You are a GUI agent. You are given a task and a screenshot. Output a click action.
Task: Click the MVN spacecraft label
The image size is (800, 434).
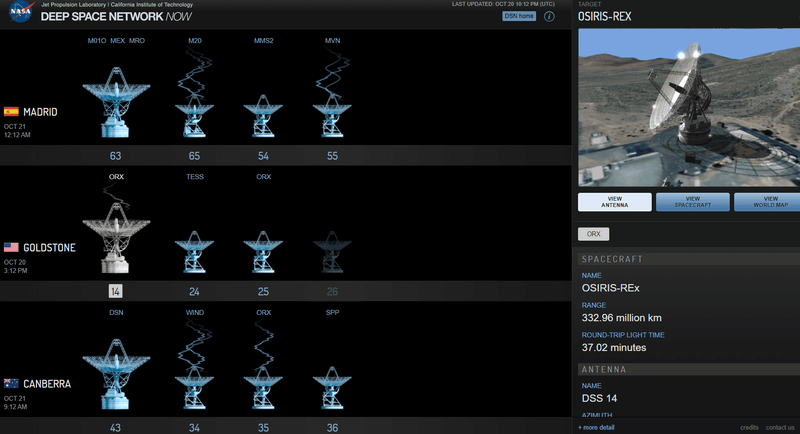333,40
